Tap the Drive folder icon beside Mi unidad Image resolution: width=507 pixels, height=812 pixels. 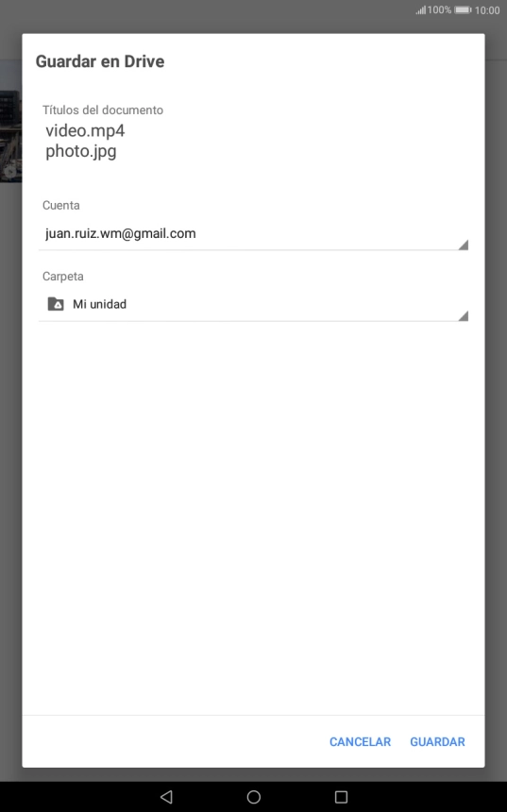(x=56, y=304)
